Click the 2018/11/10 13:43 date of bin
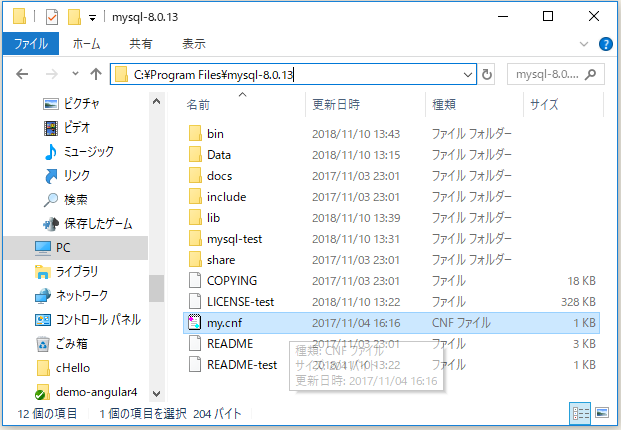 coord(356,134)
